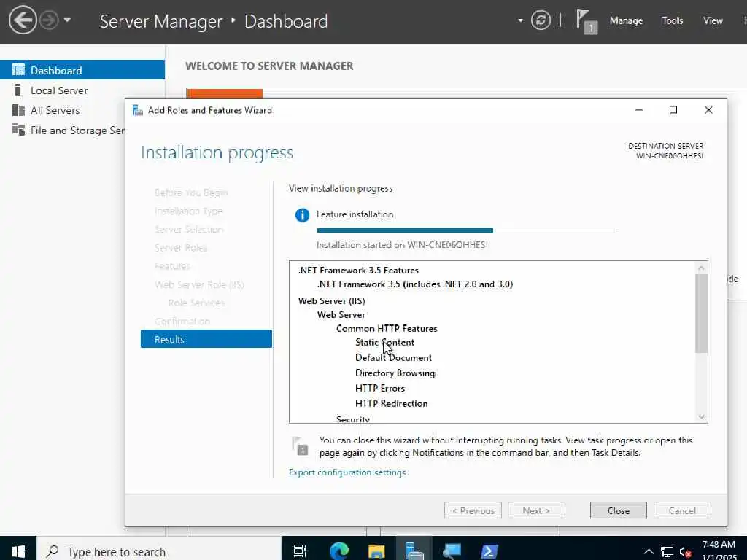This screenshot has height=560, width=747.
Task: Click the Local Server icon
Action: (x=18, y=90)
